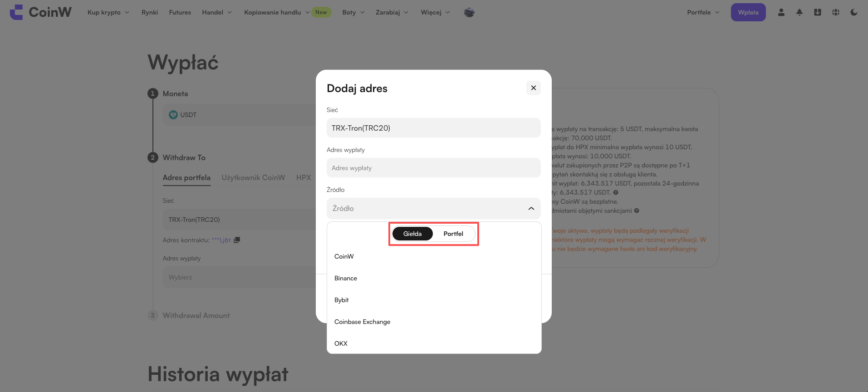Screen dimensions: 868x392
Task: Click the Dodaj adres heading
Action: click(357, 88)
